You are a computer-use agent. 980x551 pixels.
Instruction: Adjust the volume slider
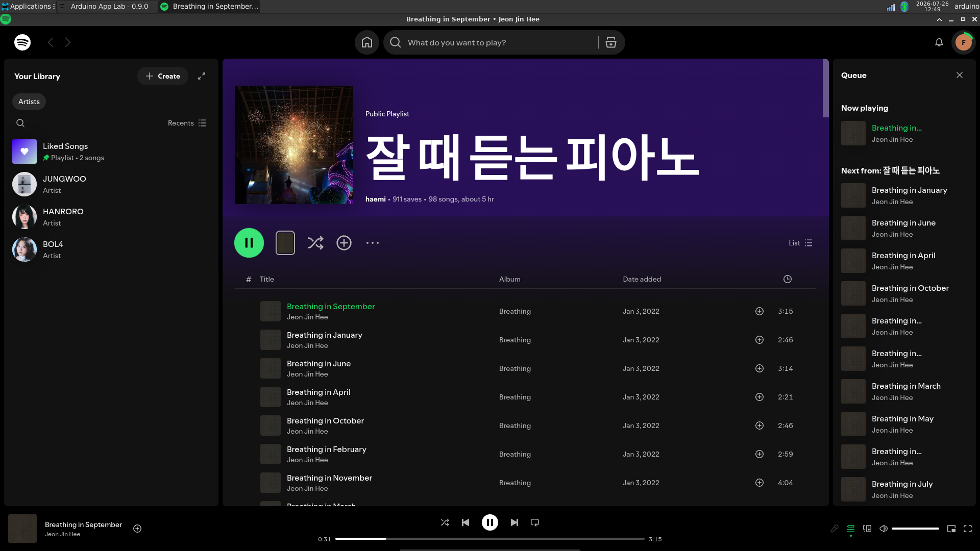click(915, 529)
